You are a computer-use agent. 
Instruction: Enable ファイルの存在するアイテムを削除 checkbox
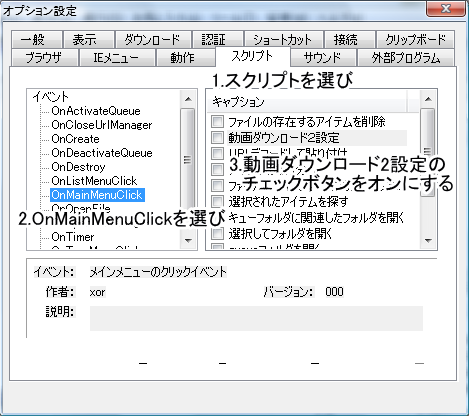coord(217,121)
